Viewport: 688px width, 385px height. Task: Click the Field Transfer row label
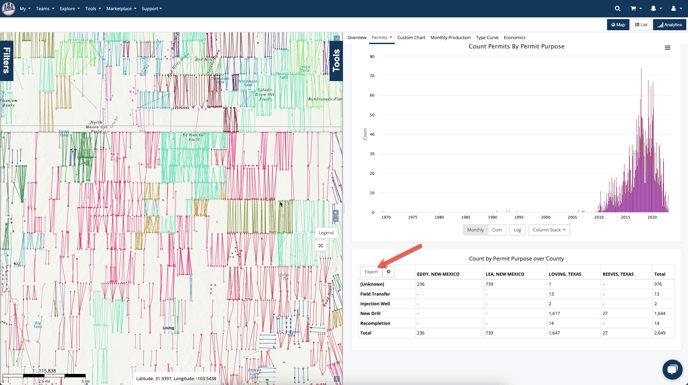click(x=375, y=294)
